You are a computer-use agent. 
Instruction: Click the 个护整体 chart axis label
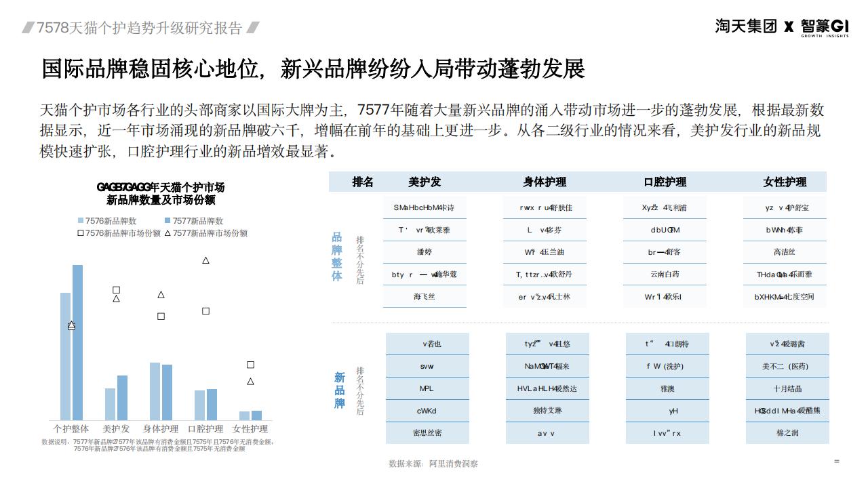[x=71, y=429]
